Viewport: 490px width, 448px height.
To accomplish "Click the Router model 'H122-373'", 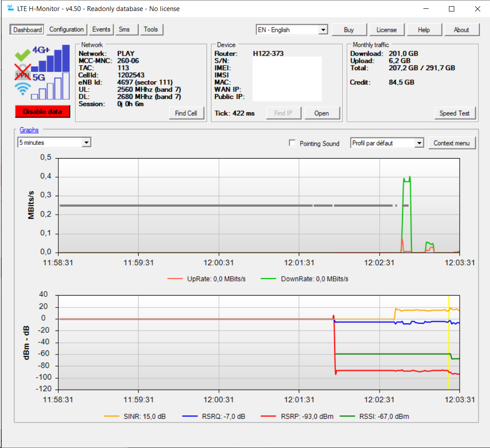I will (268, 53).
